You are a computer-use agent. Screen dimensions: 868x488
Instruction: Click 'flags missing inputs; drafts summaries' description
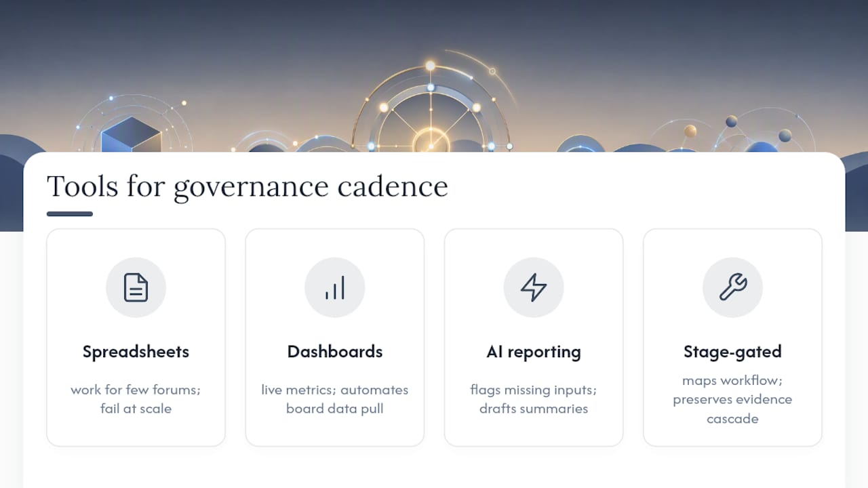[534, 399]
